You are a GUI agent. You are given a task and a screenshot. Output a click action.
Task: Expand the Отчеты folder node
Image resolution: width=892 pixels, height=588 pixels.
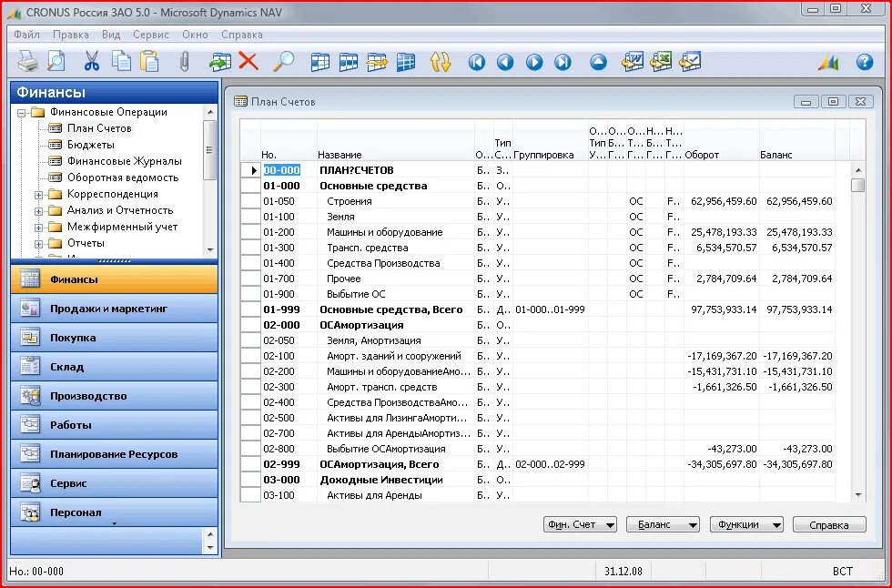[x=38, y=244]
